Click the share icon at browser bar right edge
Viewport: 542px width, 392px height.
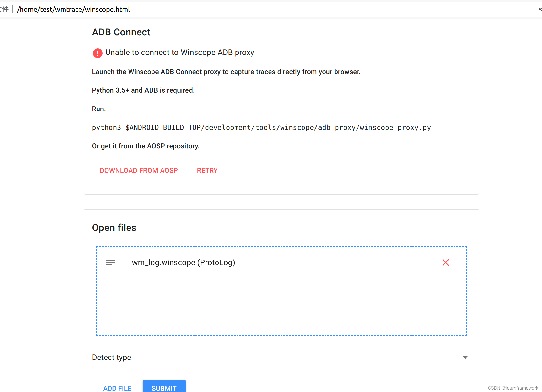[x=540, y=9]
